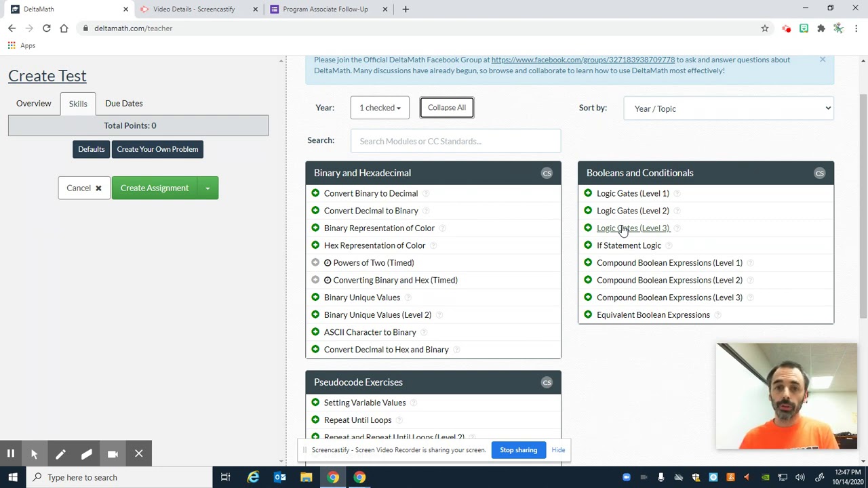Image resolution: width=868 pixels, height=488 pixels.
Task: Open a new browser tab
Action: click(x=406, y=9)
